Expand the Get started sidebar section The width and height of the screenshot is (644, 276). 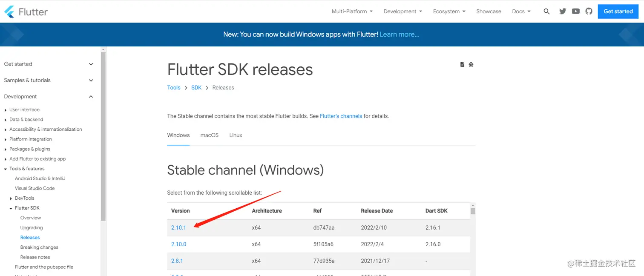click(49, 64)
